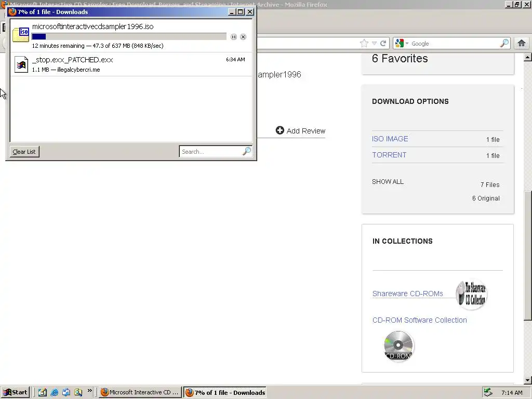Click the Google search magnifier icon
This screenshot has width=532, height=399.
504,43
